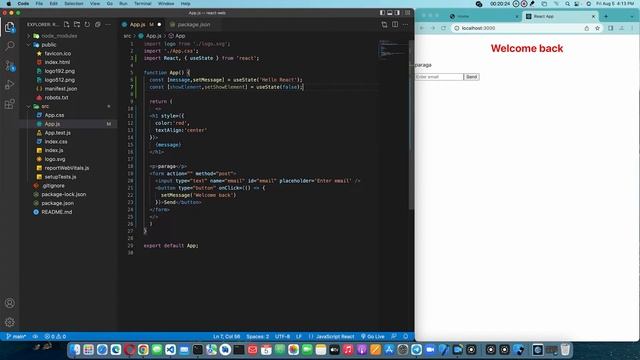Click New Folder icon in Explorer header

(77, 24)
